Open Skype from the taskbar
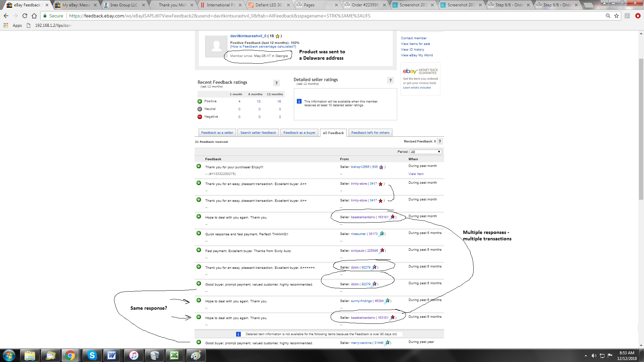 92,355
